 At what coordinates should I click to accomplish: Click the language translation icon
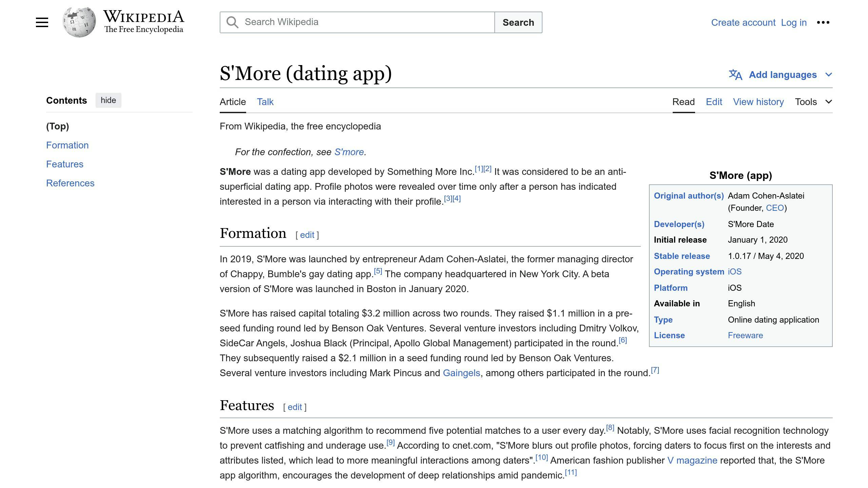pyautogui.click(x=735, y=75)
